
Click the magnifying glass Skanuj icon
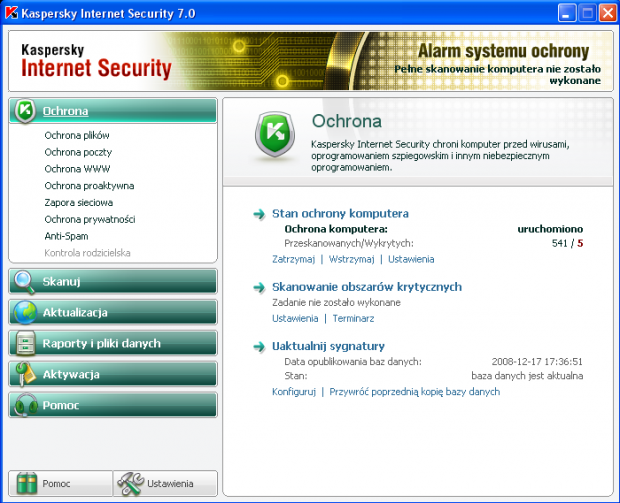coord(24,282)
